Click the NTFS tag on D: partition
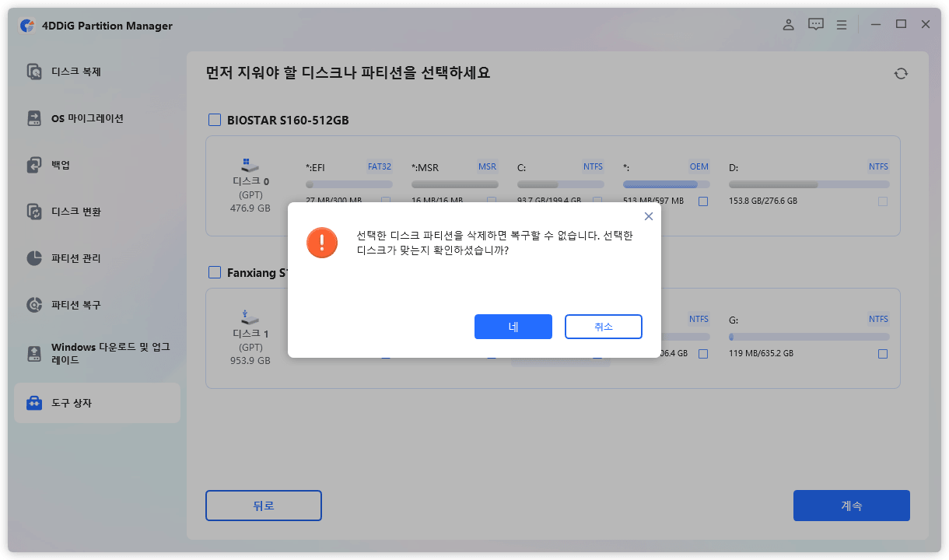 (878, 166)
